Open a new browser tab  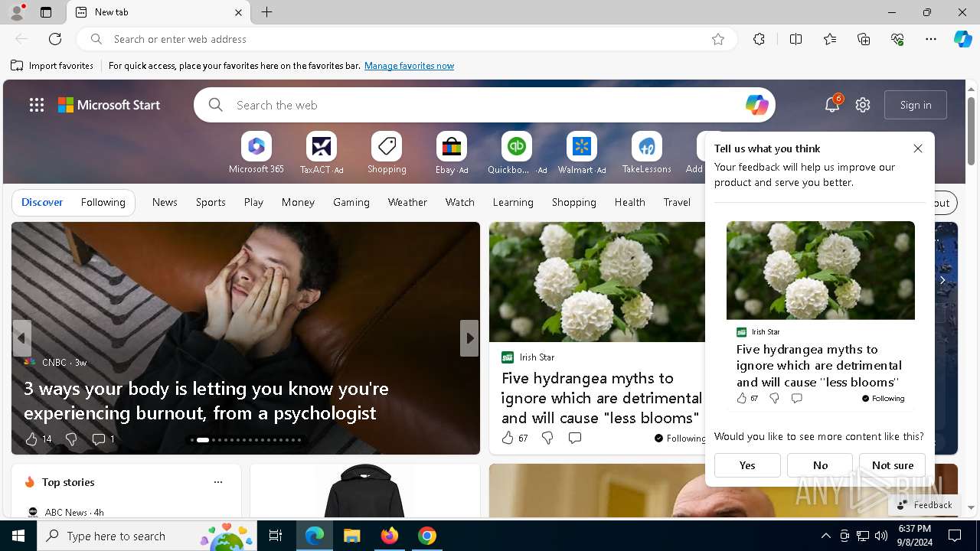[267, 12]
